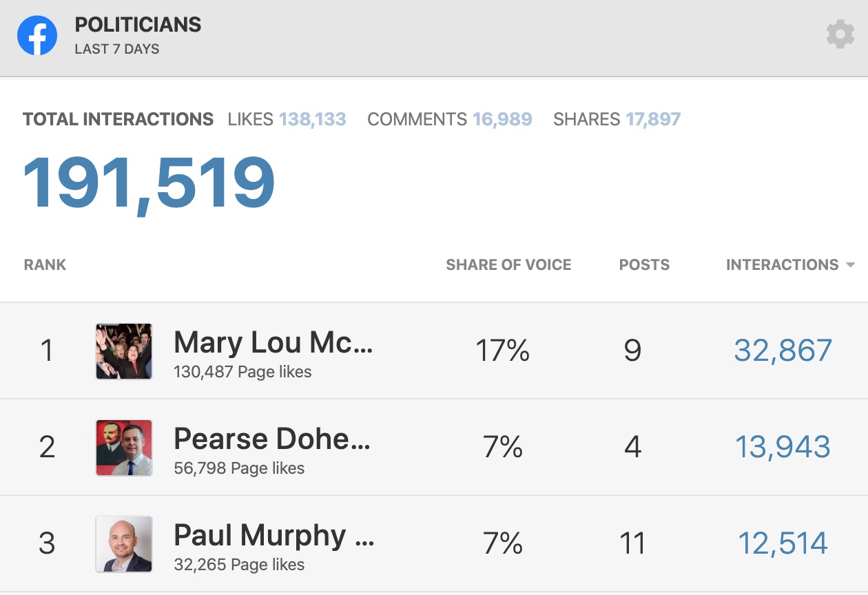Open the settings gear icon
This screenshot has height=595, width=868.
click(840, 34)
